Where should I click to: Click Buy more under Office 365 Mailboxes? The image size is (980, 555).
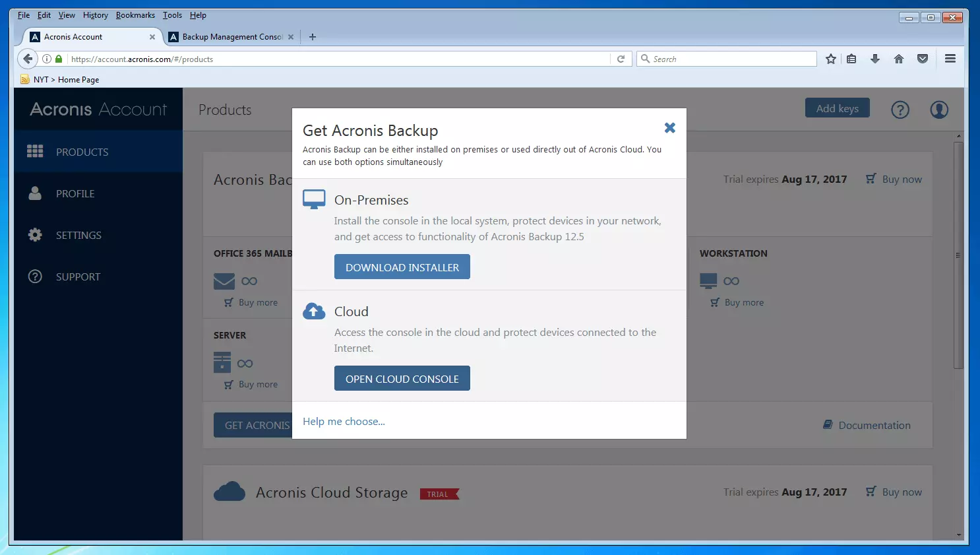pyautogui.click(x=251, y=302)
